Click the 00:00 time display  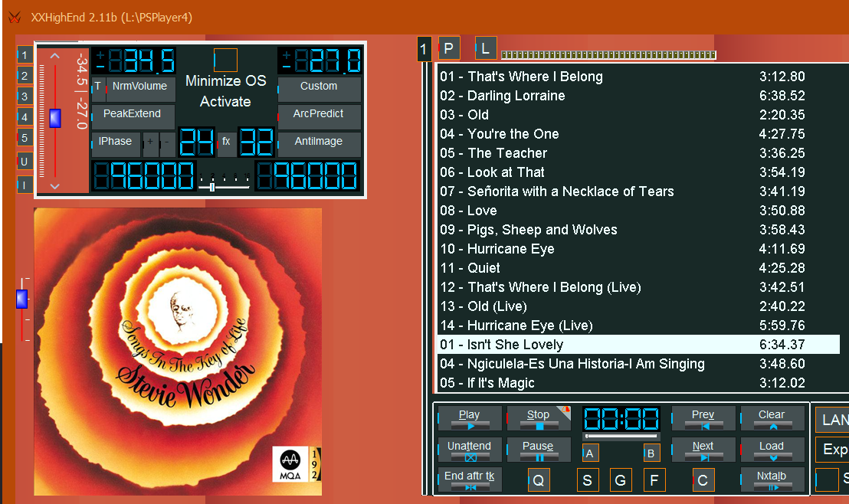click(x=621, y=420)
